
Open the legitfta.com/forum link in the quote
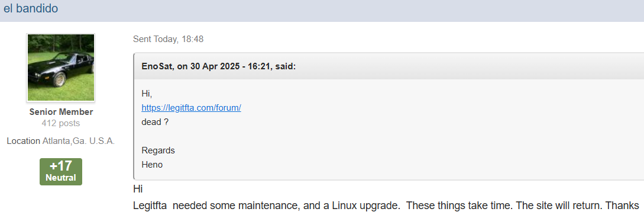pos(191,108)
